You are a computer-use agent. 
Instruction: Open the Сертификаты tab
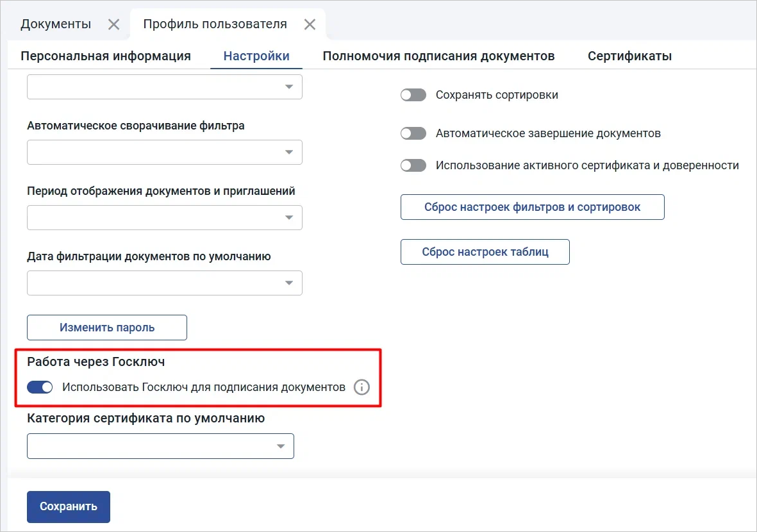(629, 56)
